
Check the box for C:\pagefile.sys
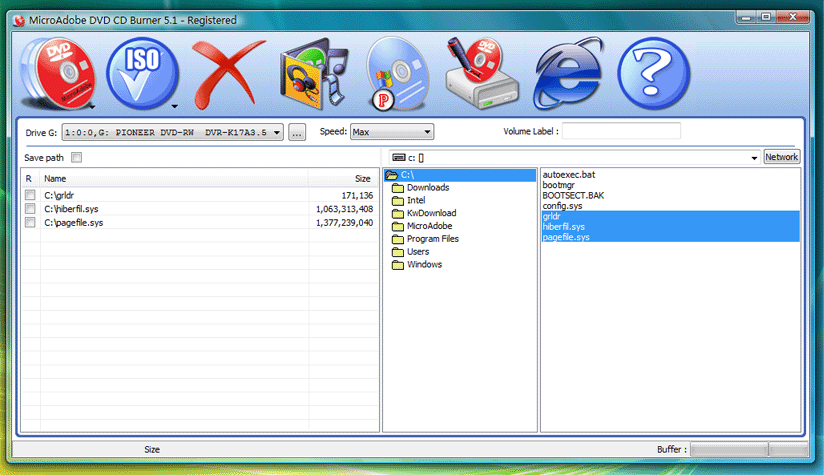tap(30, 222)
